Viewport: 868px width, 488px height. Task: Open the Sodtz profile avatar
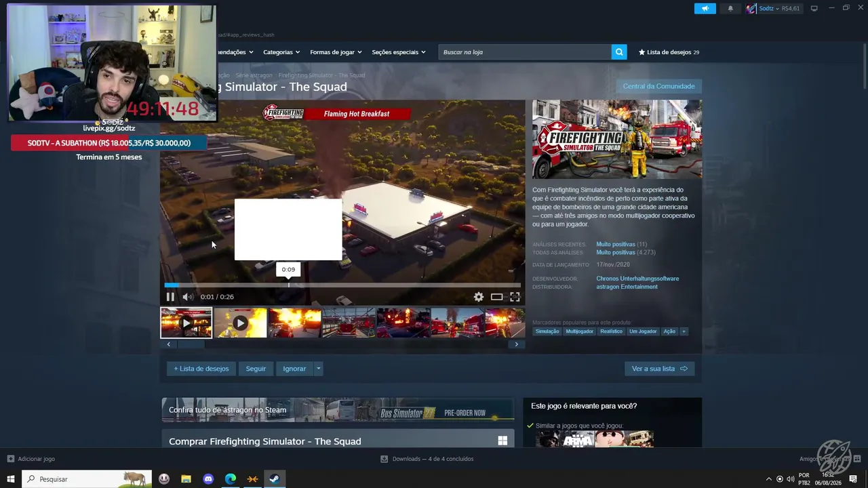point(751,9)
